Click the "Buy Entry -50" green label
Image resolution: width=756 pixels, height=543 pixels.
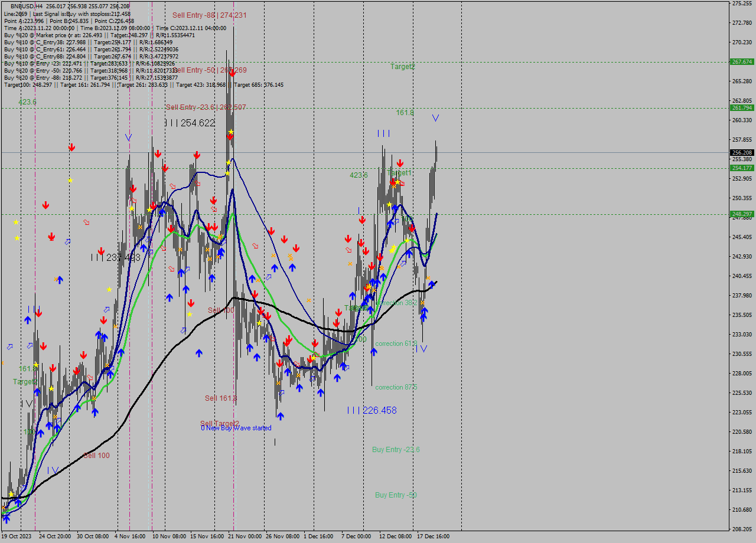coord(395,495)
